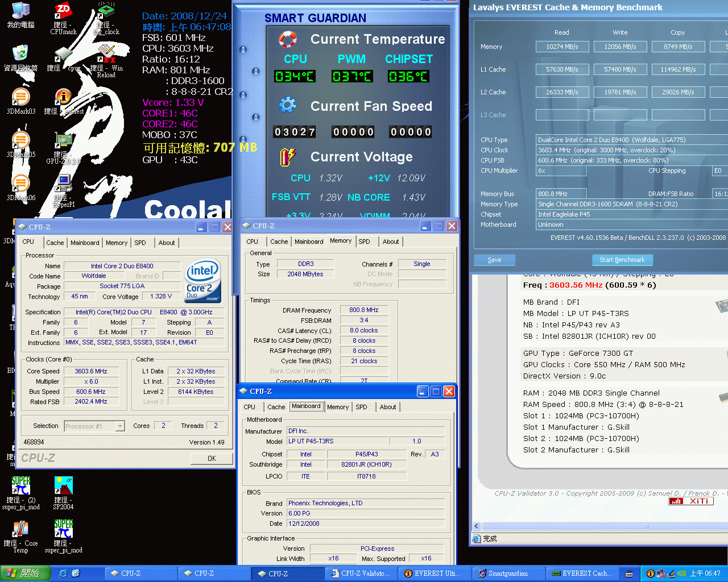The height and width of the screenshot is (582, 728).
Task: Open About tab in Motherboard CPU-Z window
Action: pos(388,407)
